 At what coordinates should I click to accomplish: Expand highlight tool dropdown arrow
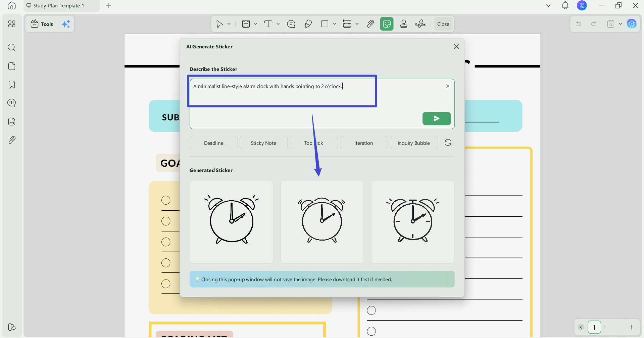tap(255, 24)
